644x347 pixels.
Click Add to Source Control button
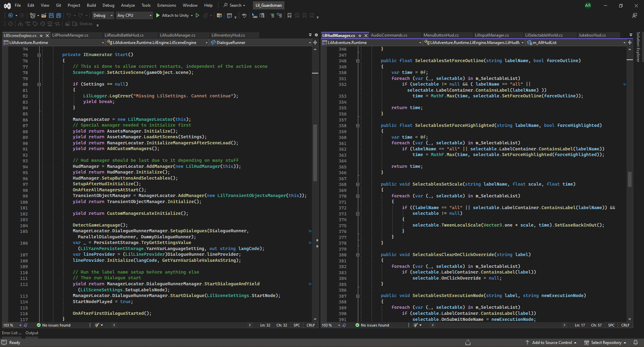tap(552, 342)
